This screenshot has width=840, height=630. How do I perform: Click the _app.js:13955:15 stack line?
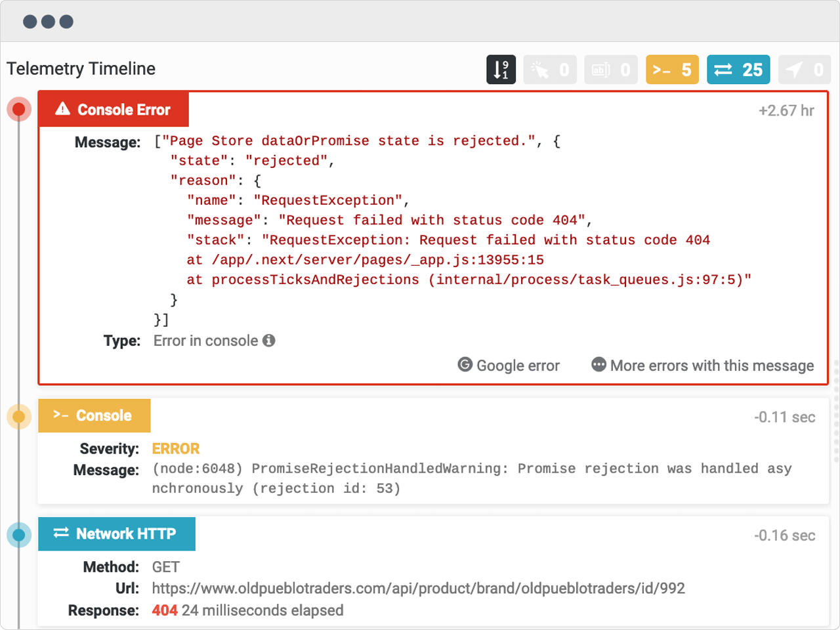coord(366,260)
